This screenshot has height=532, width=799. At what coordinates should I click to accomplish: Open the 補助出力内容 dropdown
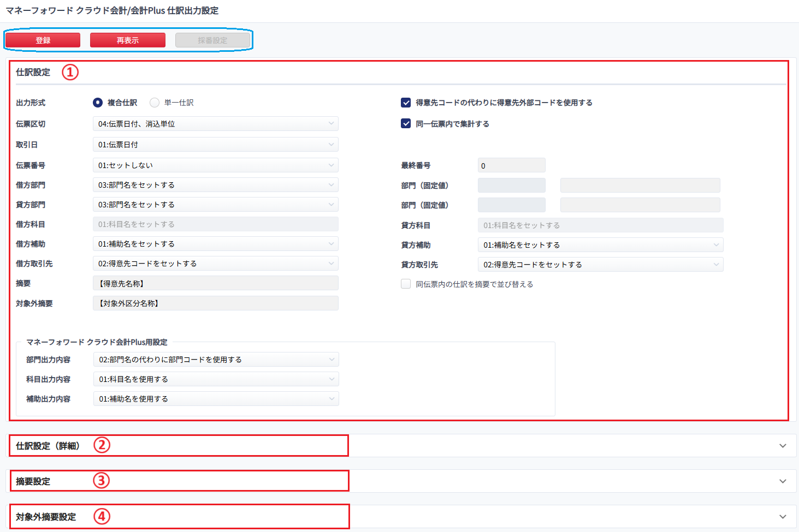click(x=216, y=399)
